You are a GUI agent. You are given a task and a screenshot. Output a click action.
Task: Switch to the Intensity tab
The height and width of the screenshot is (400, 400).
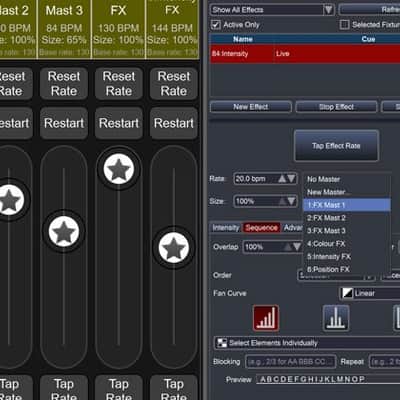(x=226, y=228)
